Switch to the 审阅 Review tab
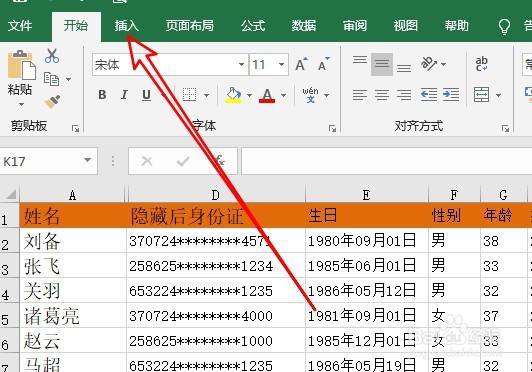This screenshot has height=372, width=532. [x=355, y=26]
